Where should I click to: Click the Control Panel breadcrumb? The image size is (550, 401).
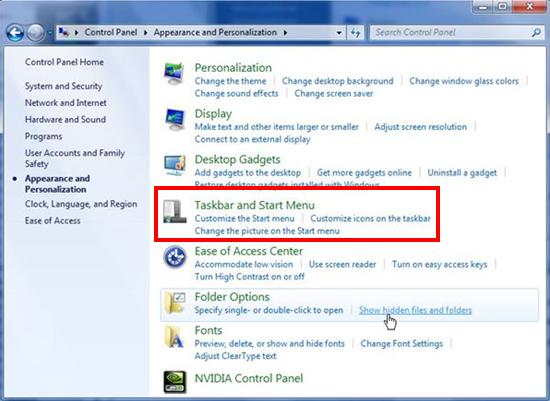point(111,32)
